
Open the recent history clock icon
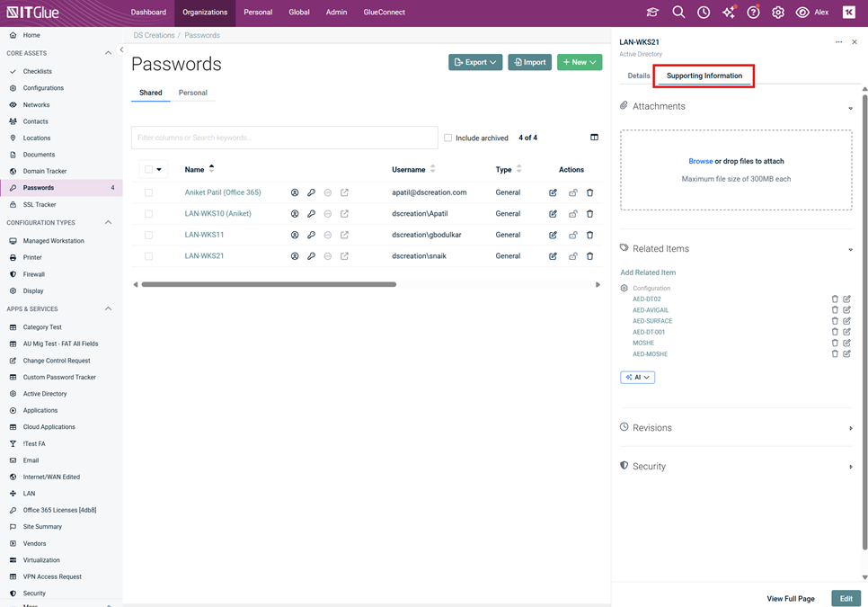coord(704,13)
